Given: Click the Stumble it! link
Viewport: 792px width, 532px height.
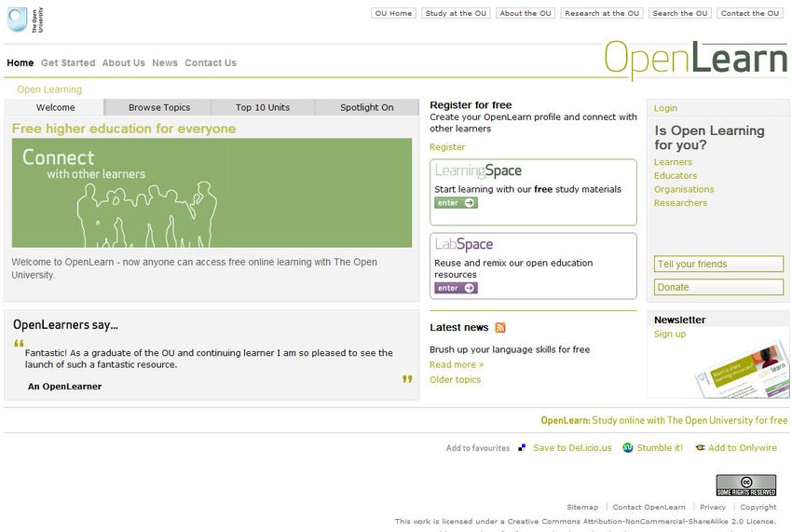Looking at the screenshot, I should pyautogui.click(x=660, y=447).
